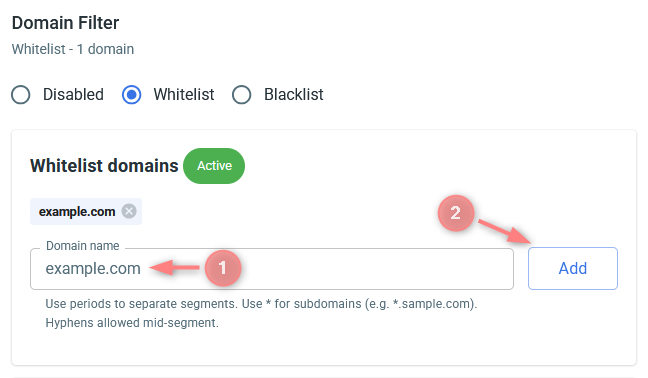Click the Whitelist domains section heading
This screenshot has height=378, width=648.
pyautogui.click(x=104, y=166)
